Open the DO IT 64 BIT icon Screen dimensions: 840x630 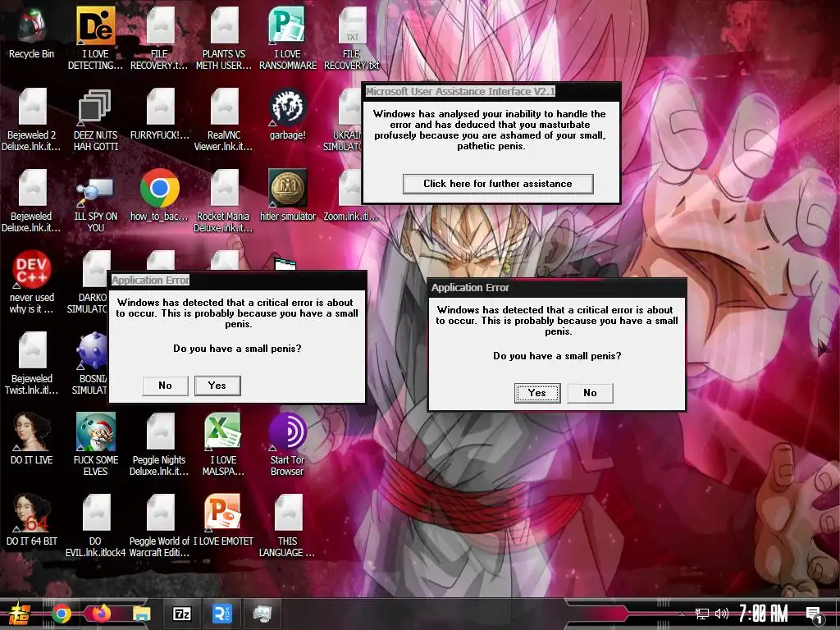(32, 513)
